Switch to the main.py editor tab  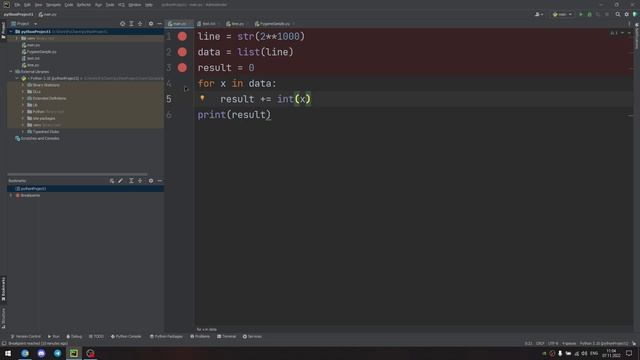179,24
